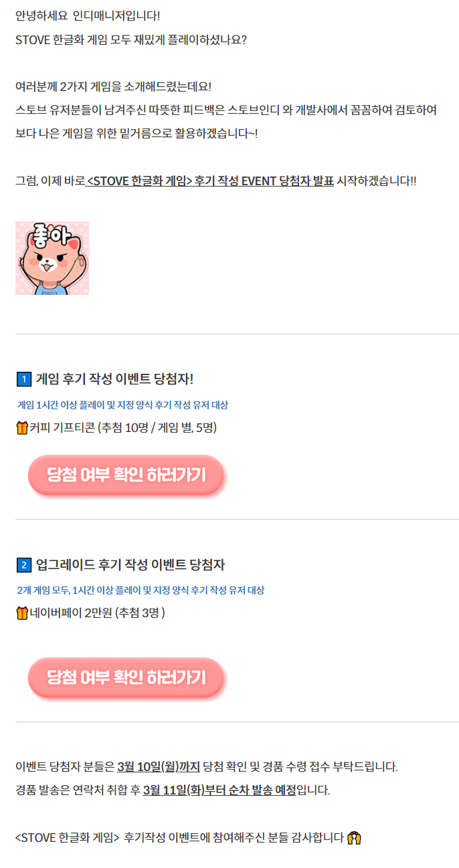Click the winner check button under coffee gifticon
Screen dimensions: 459x868
(x=126, y=475)
